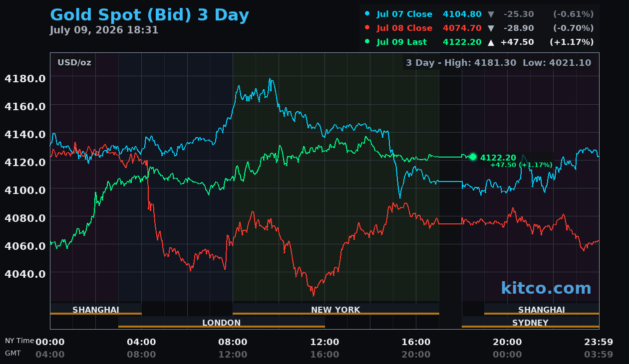Click the +47.50 (+1.17%) chart callout
The width and height of the screenshot is (629, 364).
[521, 165]
